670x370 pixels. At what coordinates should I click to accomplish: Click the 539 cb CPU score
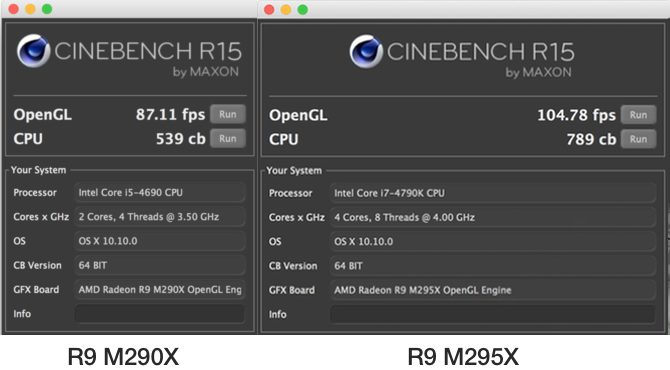180,139
